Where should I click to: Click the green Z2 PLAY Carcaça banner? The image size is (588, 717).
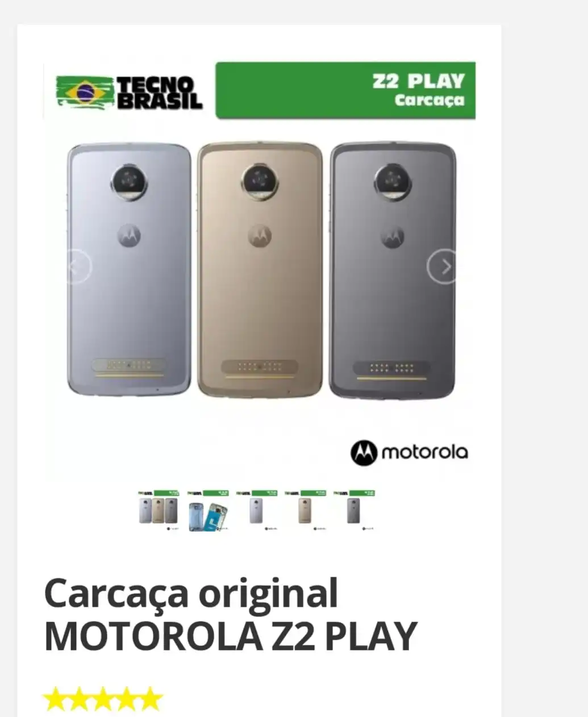pyautogui.click(x=345, y=90)
